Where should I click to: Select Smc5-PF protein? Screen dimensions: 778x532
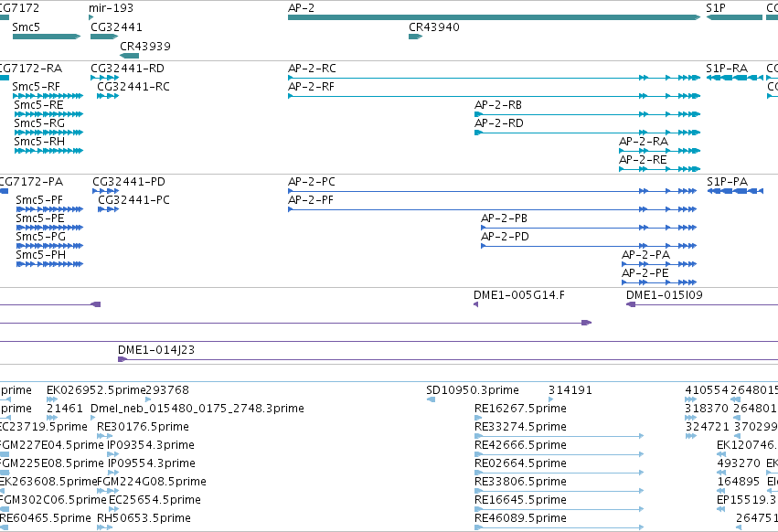[49, 209]
